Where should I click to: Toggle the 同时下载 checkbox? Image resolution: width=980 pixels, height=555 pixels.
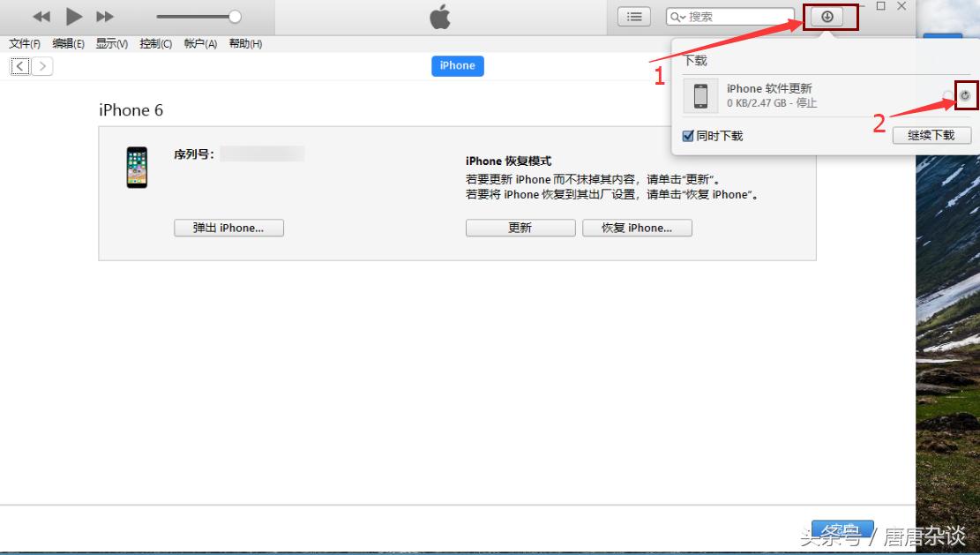pyautogui.click(x=688, y=136)
